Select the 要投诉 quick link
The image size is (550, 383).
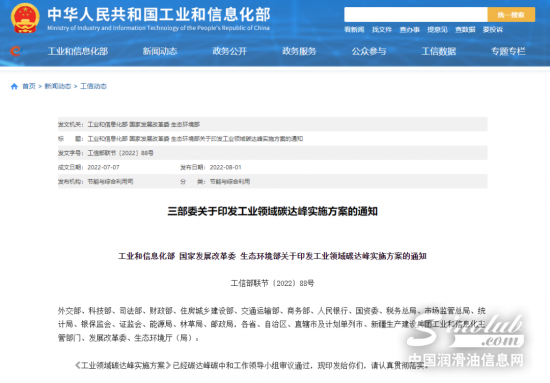pyautogui.click(x=493, y=30)
